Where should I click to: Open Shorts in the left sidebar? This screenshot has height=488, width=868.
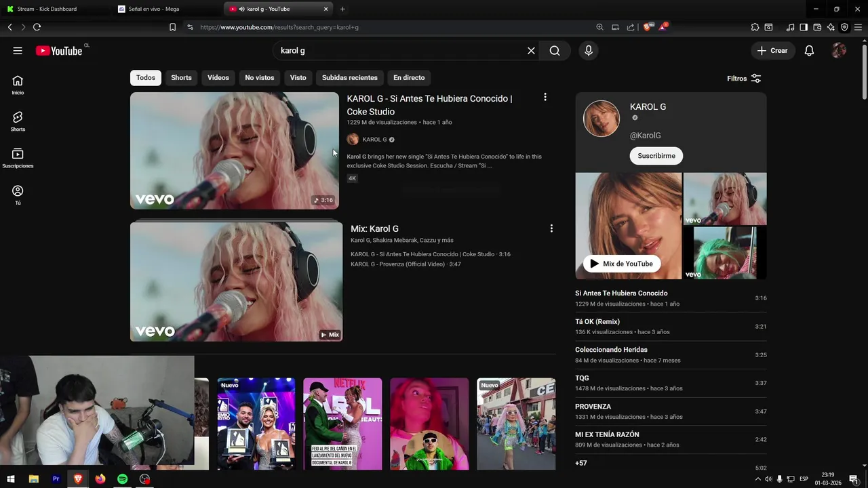pyautogui.click(x=18, y=121)
